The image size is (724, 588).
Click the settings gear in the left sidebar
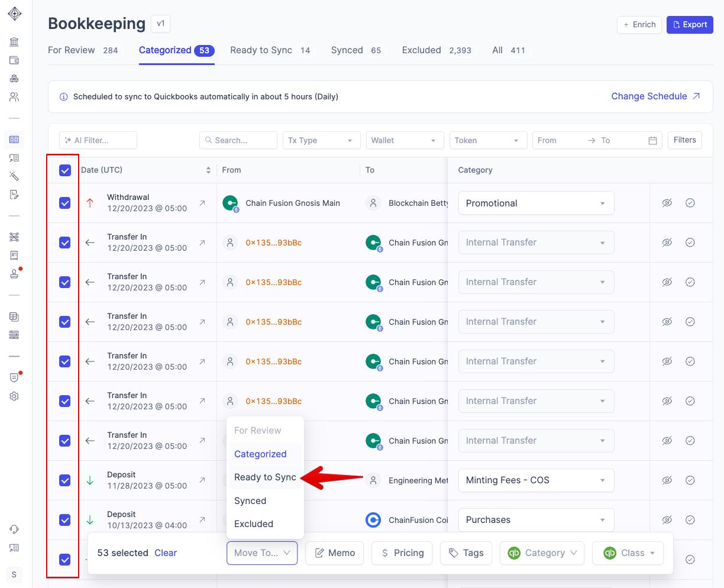(14, 396)
